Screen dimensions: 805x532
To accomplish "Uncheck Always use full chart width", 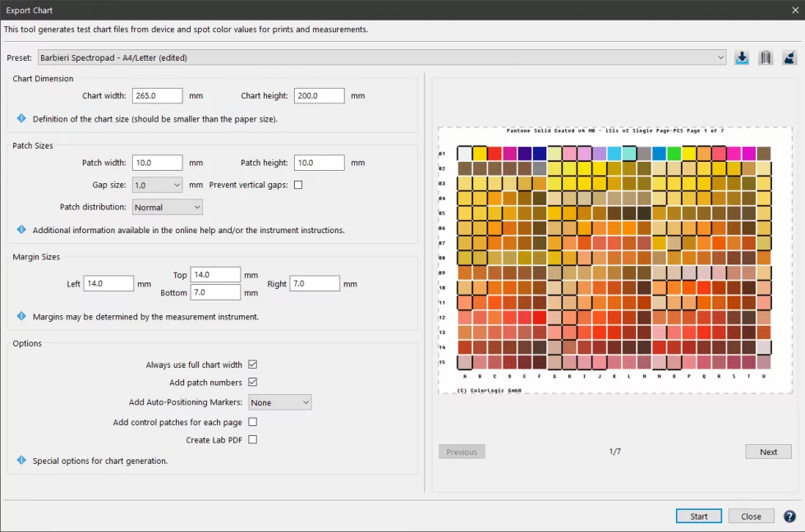I will [253, 365].
